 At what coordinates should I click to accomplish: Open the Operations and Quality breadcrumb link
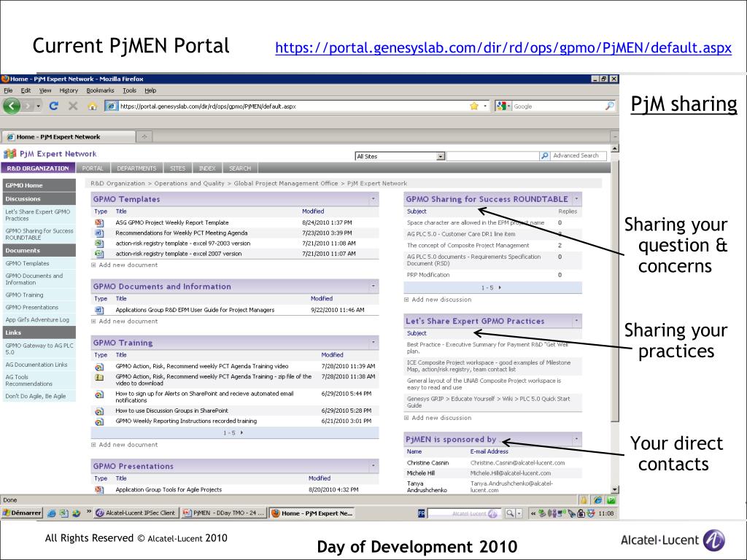click(x=189, y=183)
